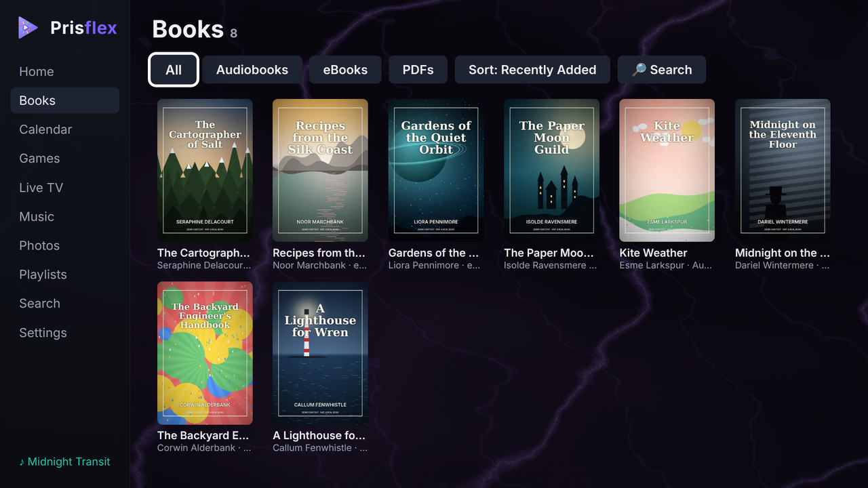The width and height of the screenshot is (868, 488).
Task: Click the Books page heading
Action: (188, 29)
